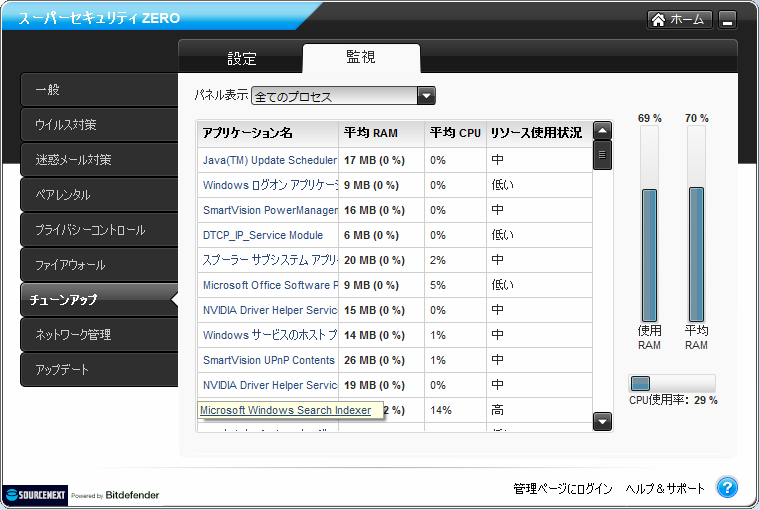Click the 5% CPU value cell
Viewport: 760px width, 510px height.
click(456, 286)
